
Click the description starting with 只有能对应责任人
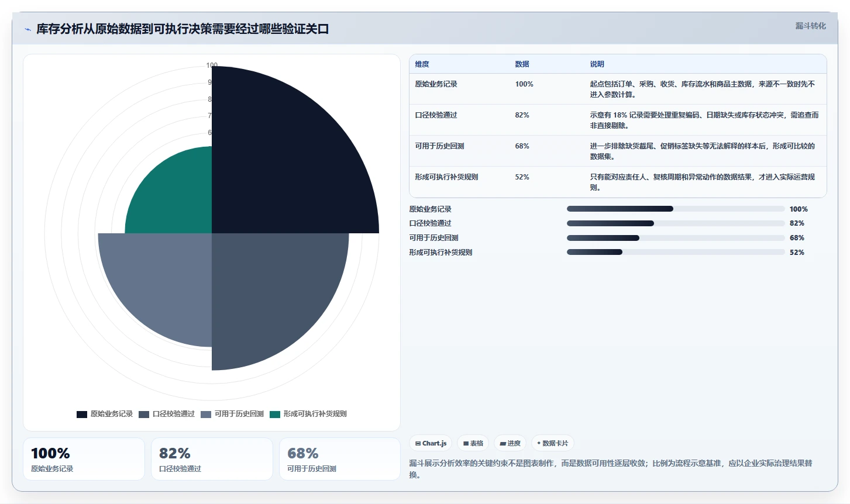(702, 182)
